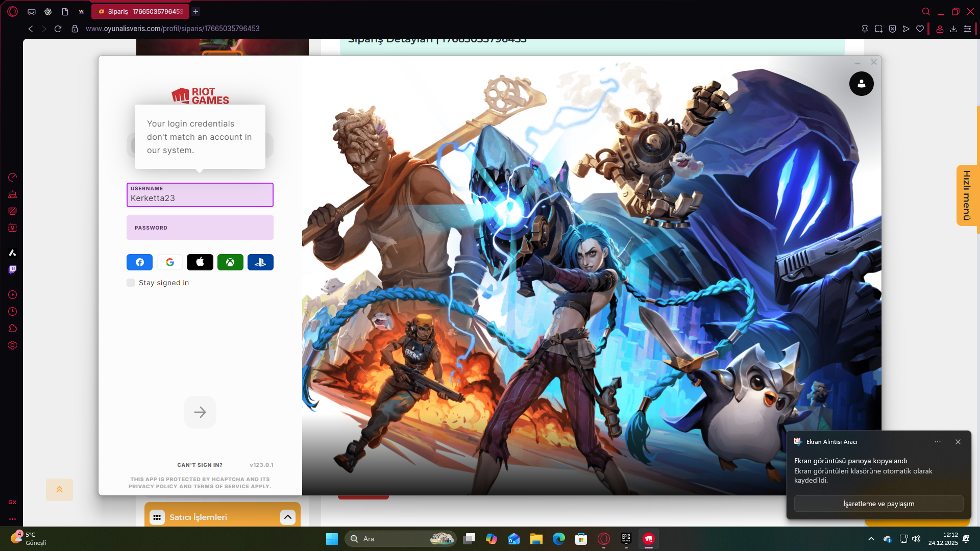Screen dimensions: 980x551
Task: Click the İşaretleme ve paylaşım button
Action: (x=878, y=504)
